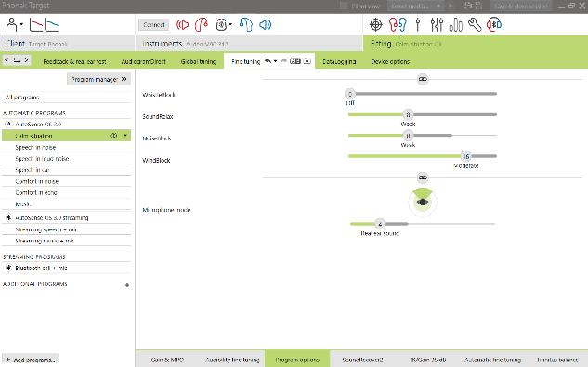
Task: Open the target crosshair fitting icon
Action: (375, 25)
